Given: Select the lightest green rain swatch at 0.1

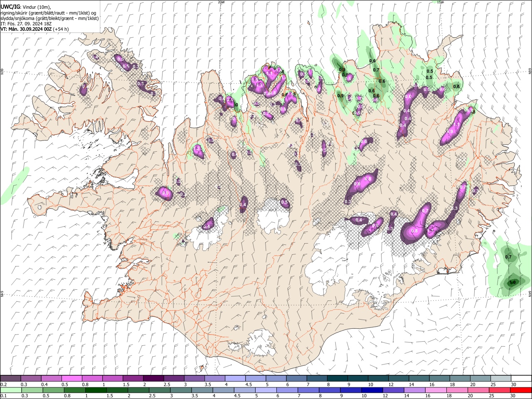Looking at the screenshot, I should click(11, 390).
